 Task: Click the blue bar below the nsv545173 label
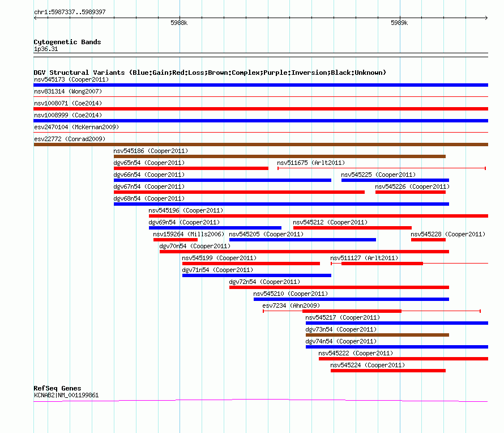click(260, 85)
